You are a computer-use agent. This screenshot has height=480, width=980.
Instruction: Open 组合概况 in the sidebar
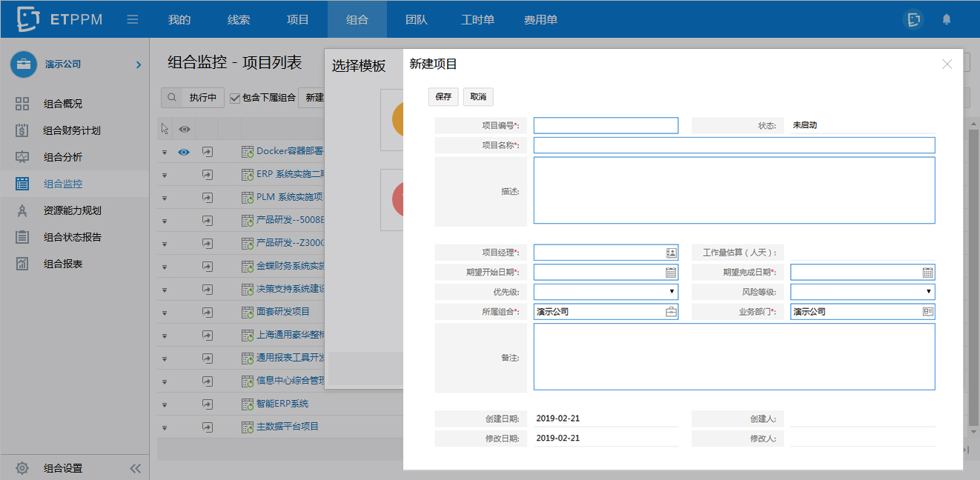point(62,104)
